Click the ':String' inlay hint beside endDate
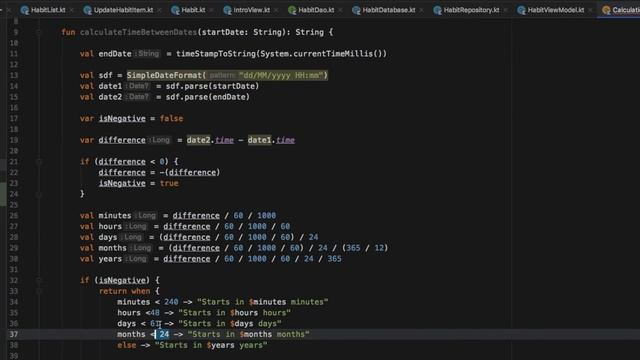This screenshot has height=360, width=640. point(148,54)
